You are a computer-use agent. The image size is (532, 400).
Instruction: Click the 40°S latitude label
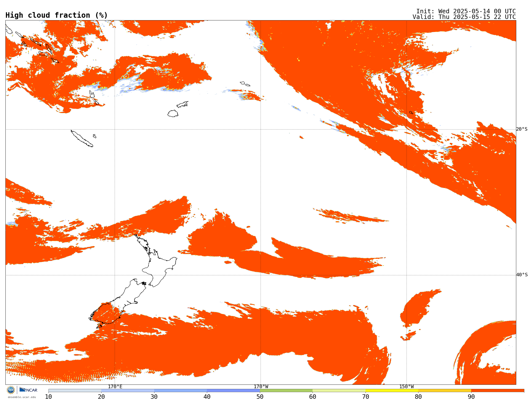point(522,275)
